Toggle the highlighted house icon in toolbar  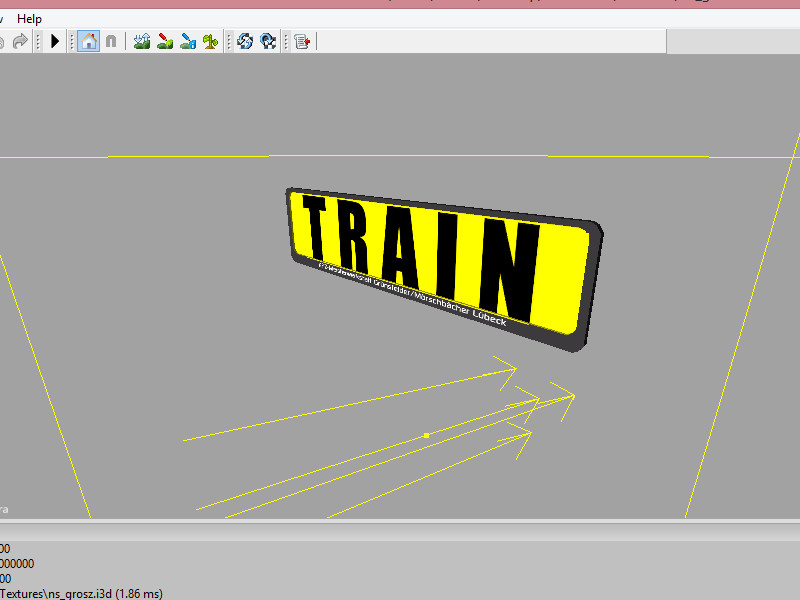[x=88, y=41]
